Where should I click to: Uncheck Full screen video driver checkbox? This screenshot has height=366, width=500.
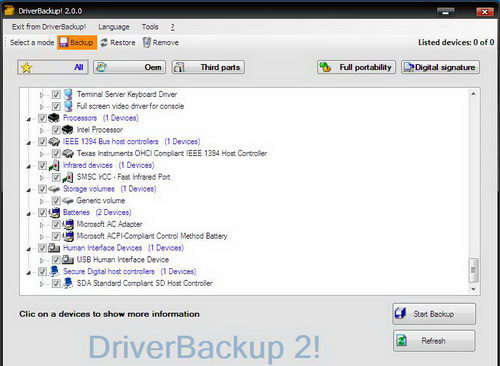click(56, 106)
